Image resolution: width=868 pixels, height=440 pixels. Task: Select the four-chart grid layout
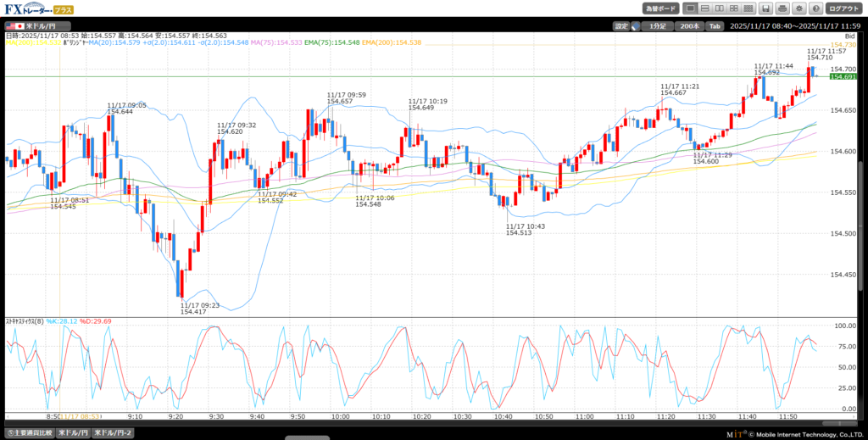point(732,8)
